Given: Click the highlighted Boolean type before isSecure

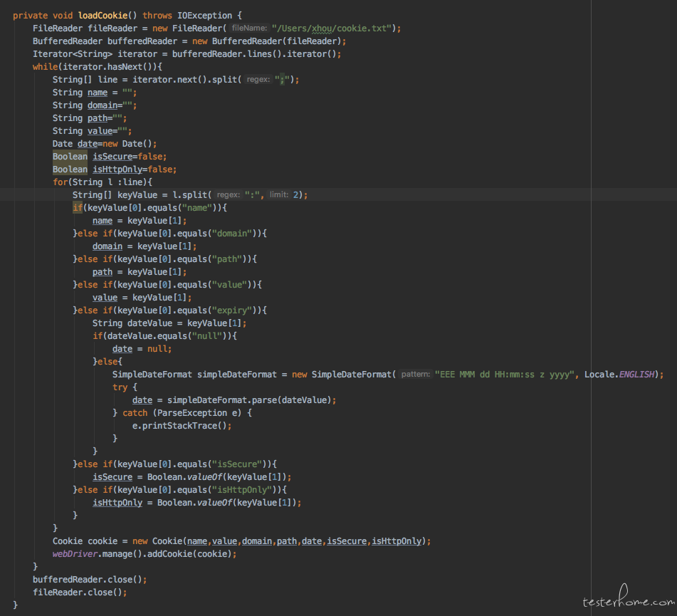Looking at the screenshot, I should click(70, 157).
